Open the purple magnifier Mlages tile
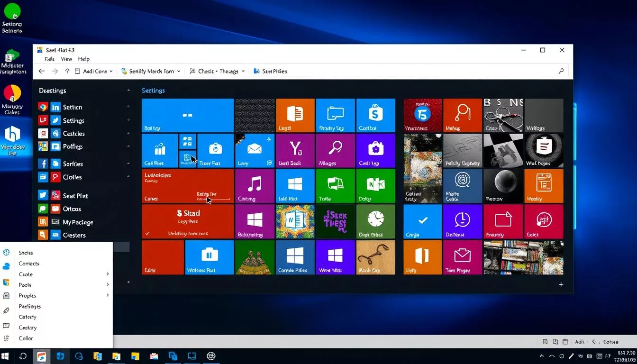 pyautogui.click(x=335, y=150)
